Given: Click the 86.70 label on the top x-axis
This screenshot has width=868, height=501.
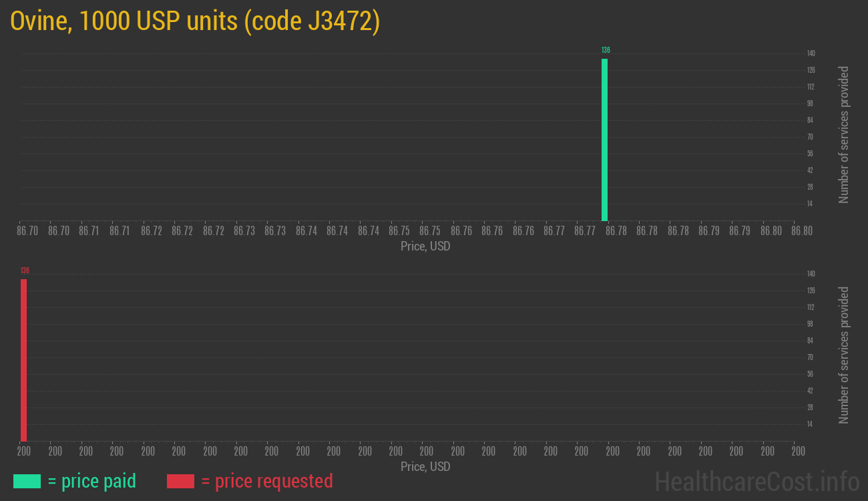Looking at the screenshot, I should (26, 230).
